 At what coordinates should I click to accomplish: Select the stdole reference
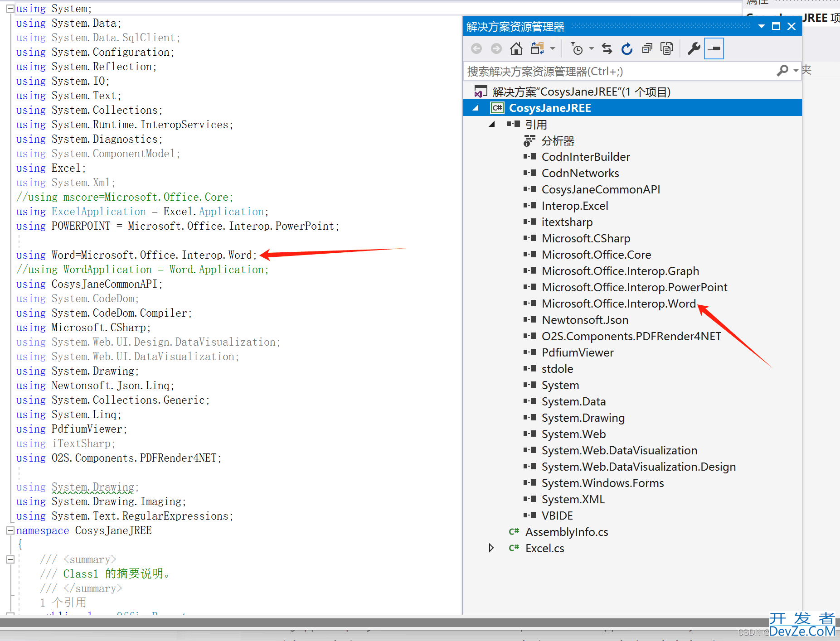(557, 369)
